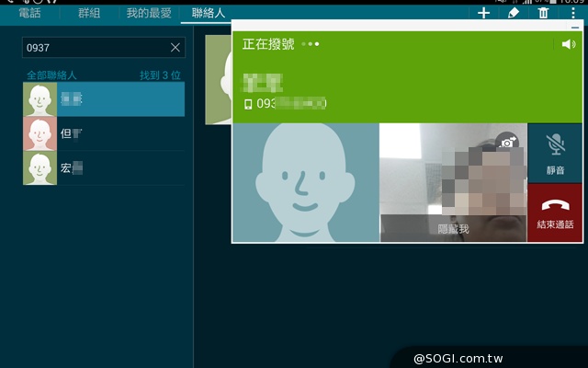The width and height of the screenshot is (588, 368).
Task: Tap the callee's placeholder avatar in call
Action: [306, 182]
